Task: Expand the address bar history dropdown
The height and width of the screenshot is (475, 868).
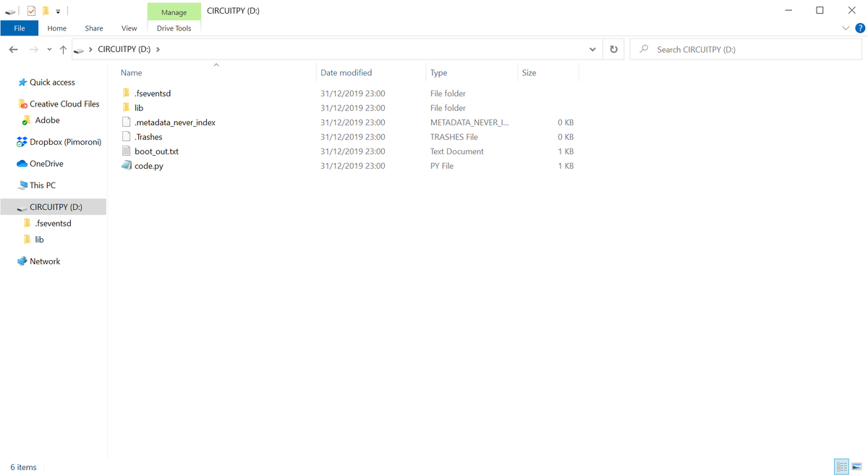Action: click(x=592, y=49)
